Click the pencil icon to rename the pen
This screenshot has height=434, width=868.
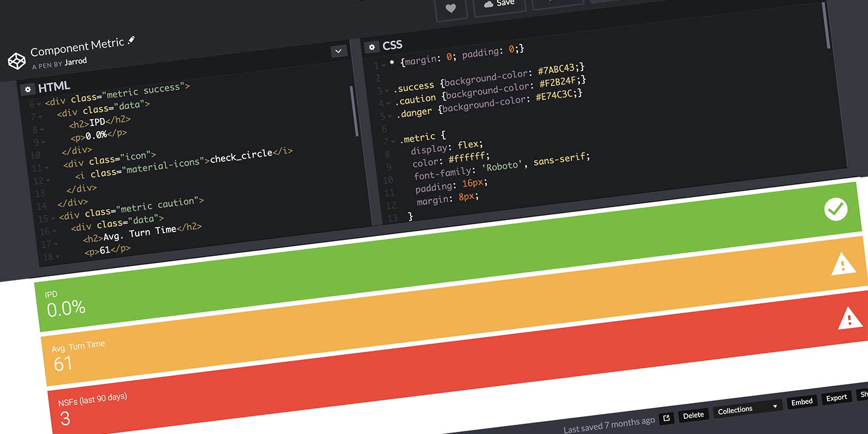131,40
